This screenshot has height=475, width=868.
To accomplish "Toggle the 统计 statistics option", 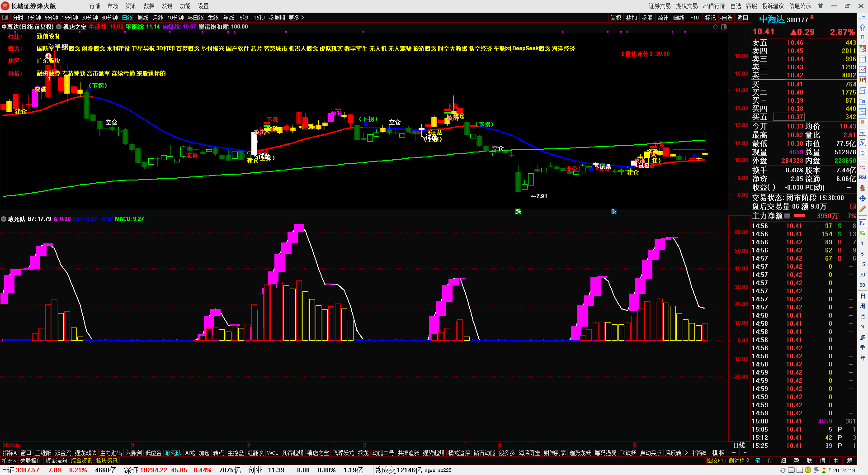I will 663,18.
